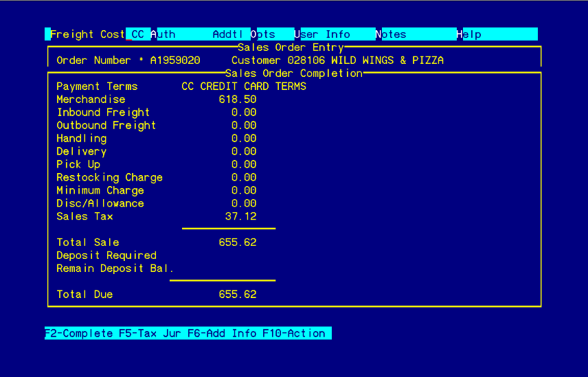588x377 pixels.
Task: Click the Disc/Allowance 0.00 value
Action: 244,203
